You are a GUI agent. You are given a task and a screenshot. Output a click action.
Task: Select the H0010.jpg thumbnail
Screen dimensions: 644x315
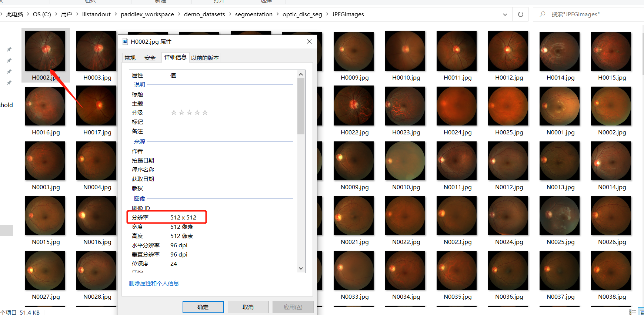tap(405, 51)
